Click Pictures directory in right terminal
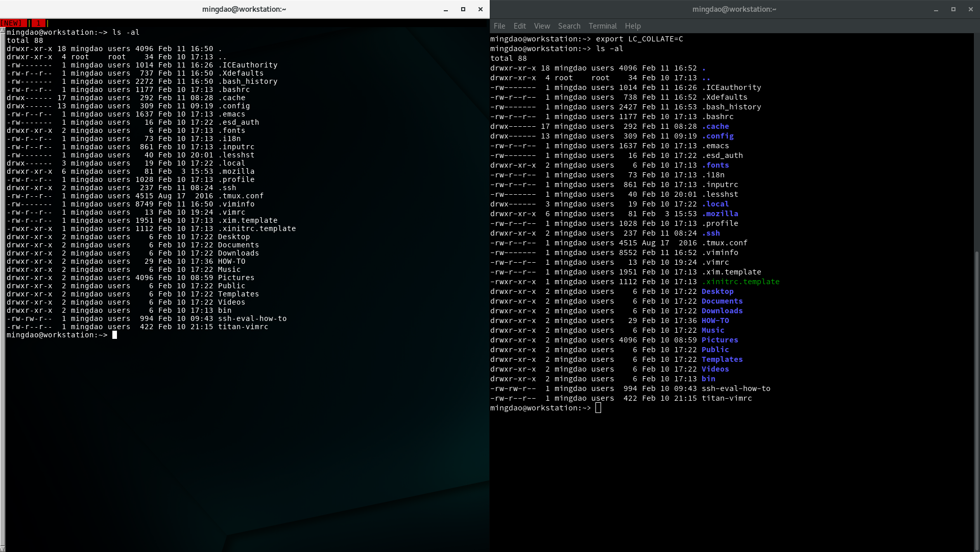980x552 pixels. point(720,340)
